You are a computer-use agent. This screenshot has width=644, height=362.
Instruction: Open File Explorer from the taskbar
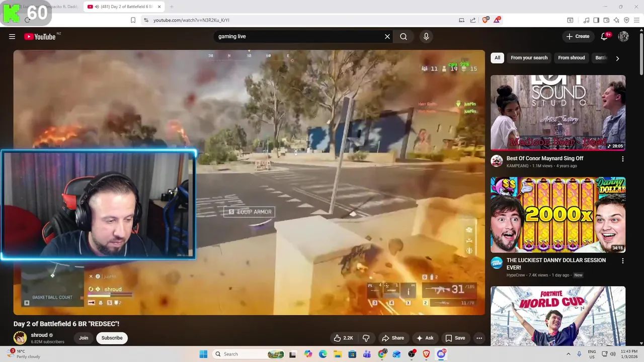338,354
